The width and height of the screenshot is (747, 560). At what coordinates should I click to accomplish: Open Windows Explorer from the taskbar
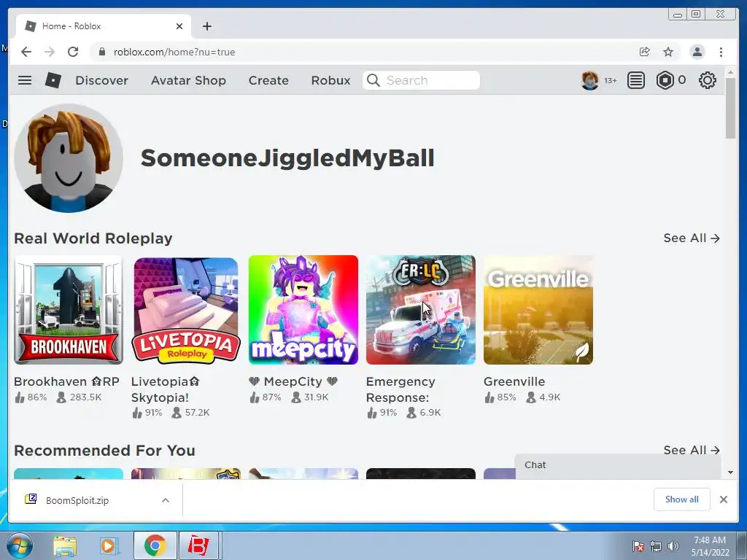65,545
